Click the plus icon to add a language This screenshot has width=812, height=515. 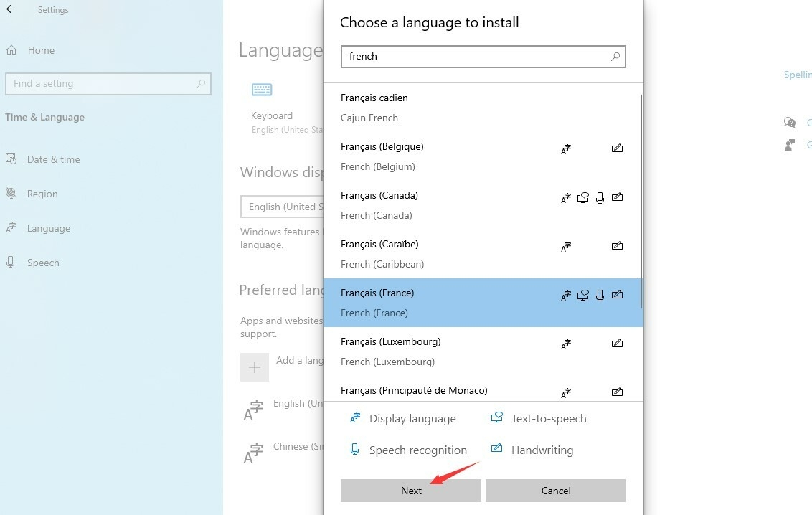[x=255, y=367]
